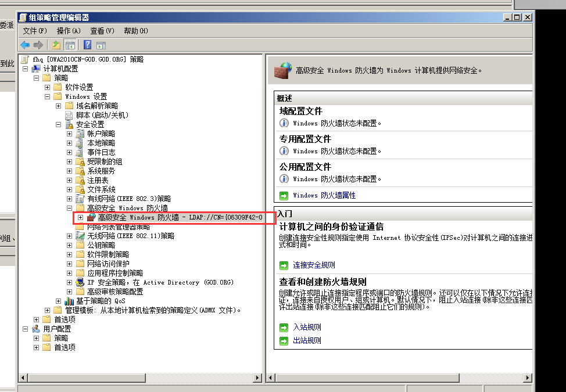This screenshot has height=392, width=566.
Task: Open the 帮助(H) menu
Action: point(136,31)
